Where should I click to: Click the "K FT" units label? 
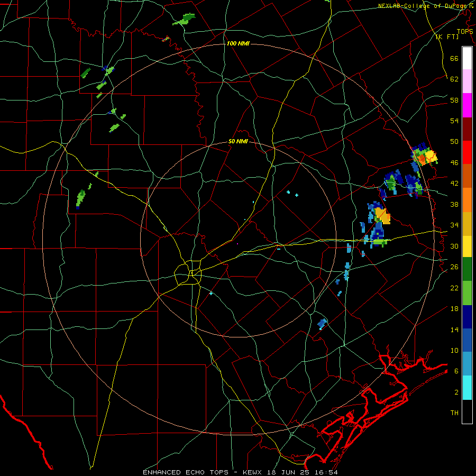pos(447,36)
